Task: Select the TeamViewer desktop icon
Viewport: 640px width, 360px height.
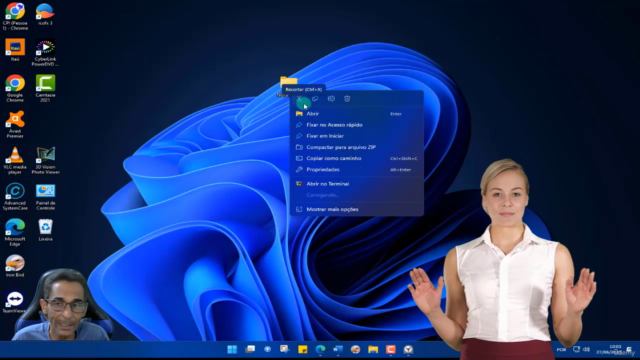Action: pos(15,302)
